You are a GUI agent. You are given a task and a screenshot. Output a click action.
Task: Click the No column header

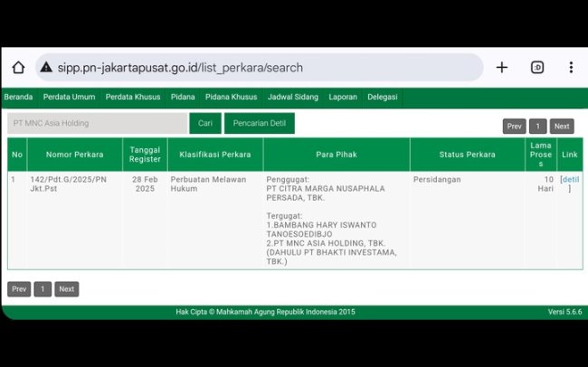point(17,155)
